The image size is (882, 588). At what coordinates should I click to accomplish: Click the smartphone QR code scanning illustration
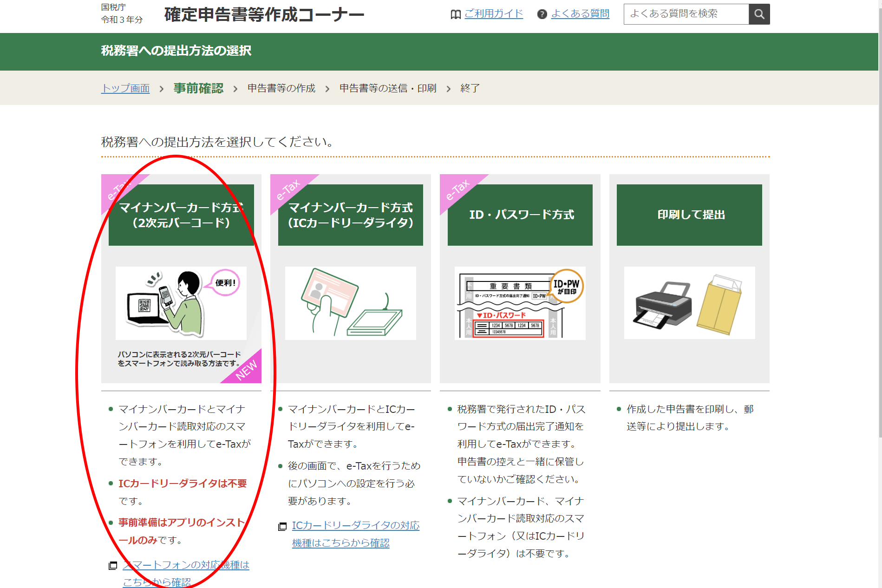181,303
